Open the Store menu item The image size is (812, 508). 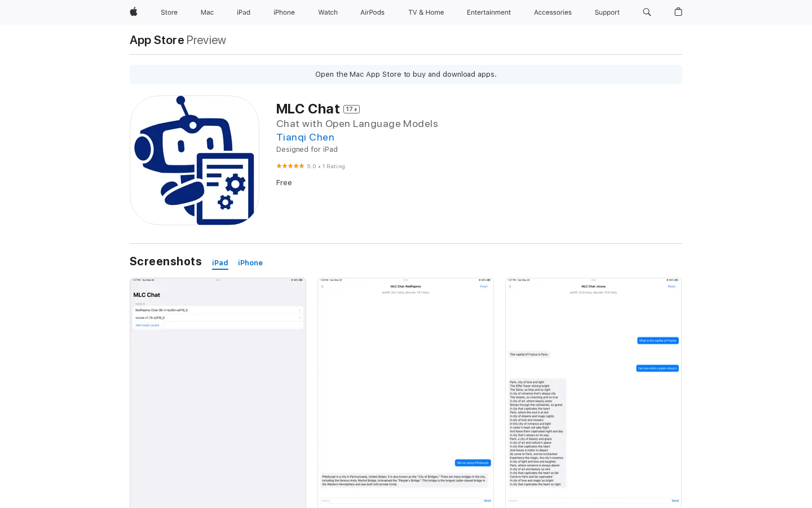[169, 12]
